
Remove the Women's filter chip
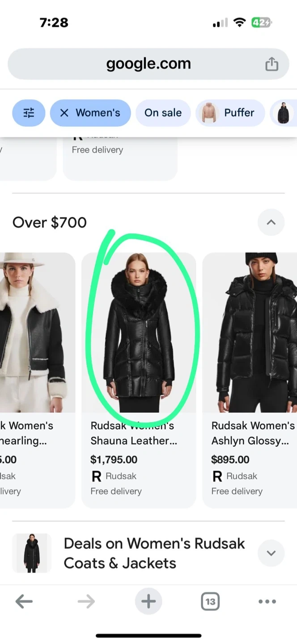click(90, 113)
